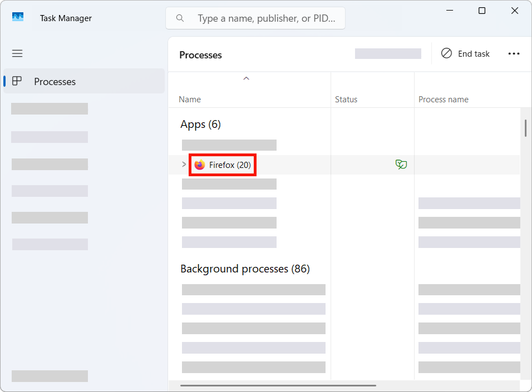The height and width of the screenshot is (392, 532).
Task: Click the End task prohibition circle icon
Action: point(446,53)
